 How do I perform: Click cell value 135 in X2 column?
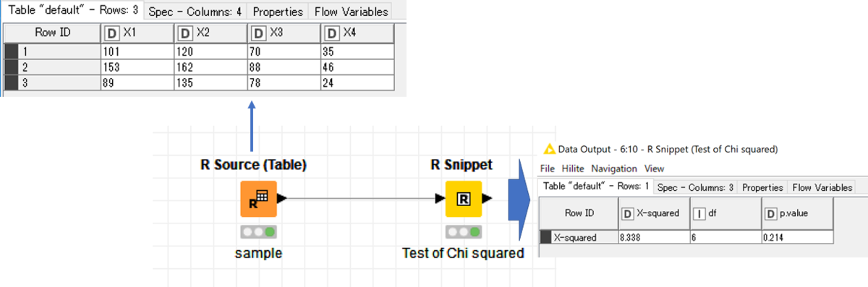[x=210, y=82]
